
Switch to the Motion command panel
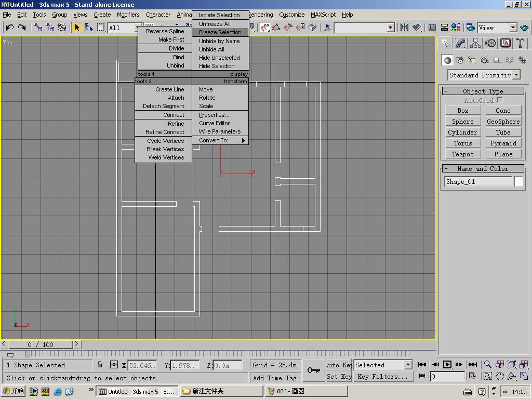point(490,43)
